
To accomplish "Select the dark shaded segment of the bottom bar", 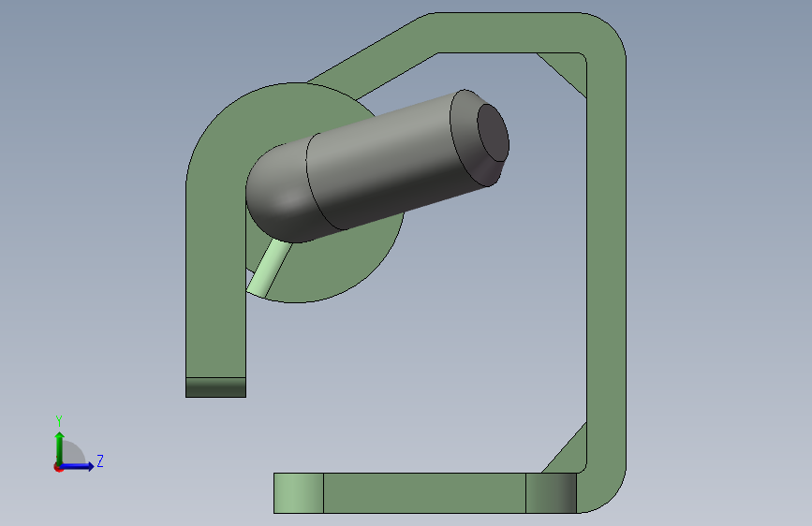I will 551,493.
